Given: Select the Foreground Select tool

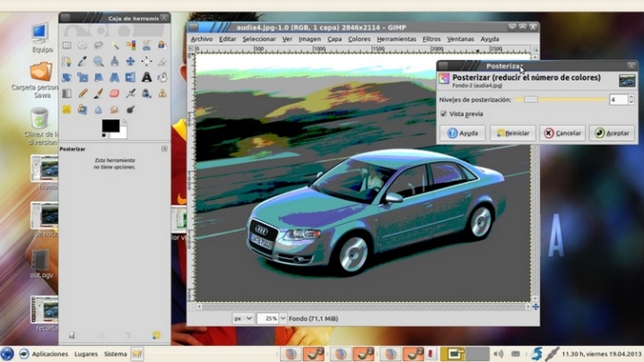Looking at the screenshot, I should (x=162, y=45).
